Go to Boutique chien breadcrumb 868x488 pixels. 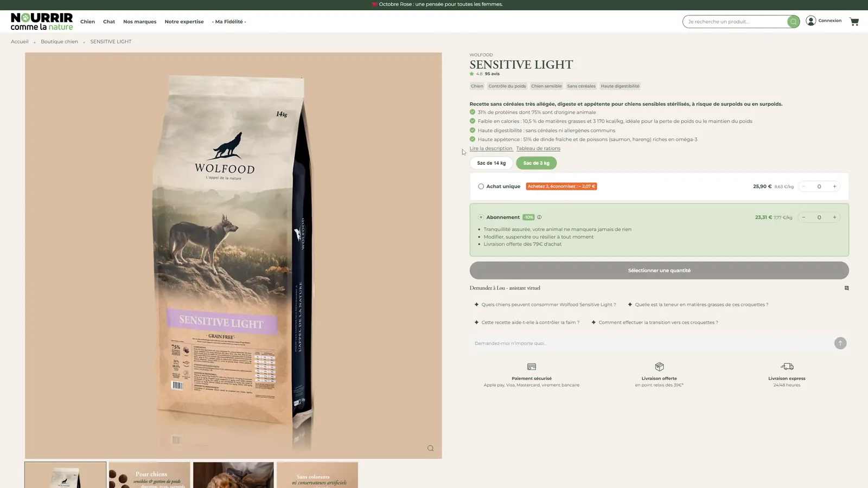click(x=59, y=42)
